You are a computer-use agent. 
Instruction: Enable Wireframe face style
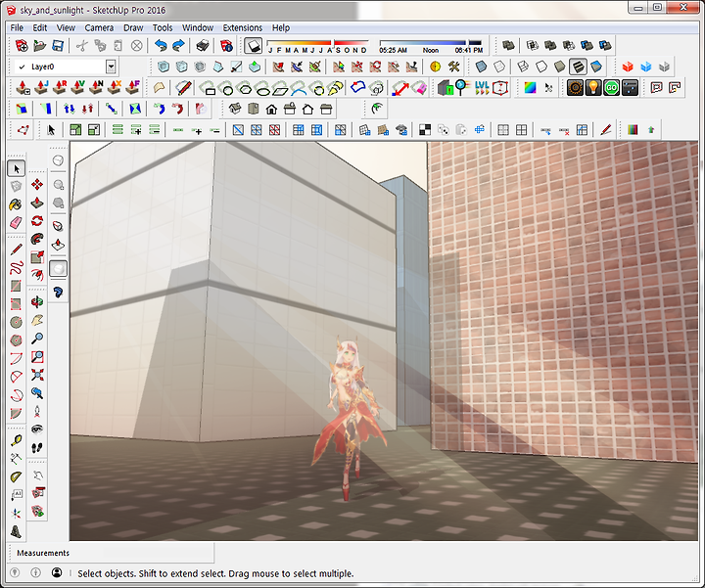[523, 67]
